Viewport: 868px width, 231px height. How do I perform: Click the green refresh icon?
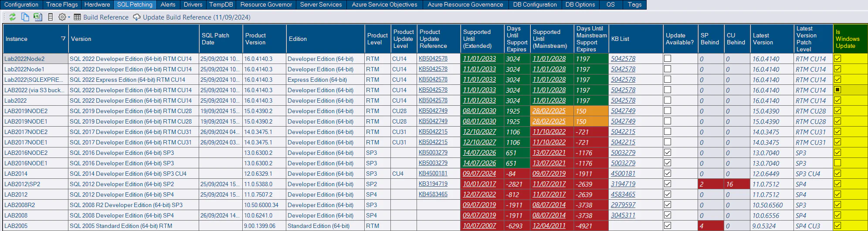(13, 17)
